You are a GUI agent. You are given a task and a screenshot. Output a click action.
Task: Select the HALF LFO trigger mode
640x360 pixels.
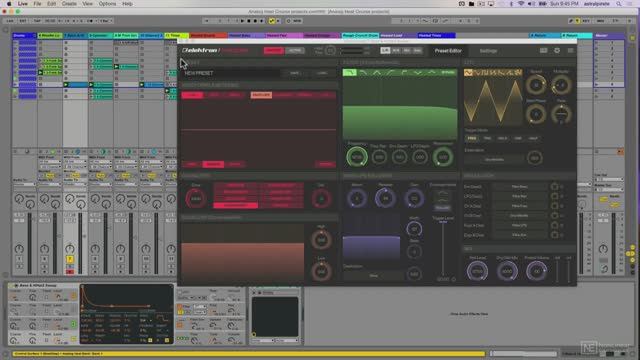(x=533, y=138)
